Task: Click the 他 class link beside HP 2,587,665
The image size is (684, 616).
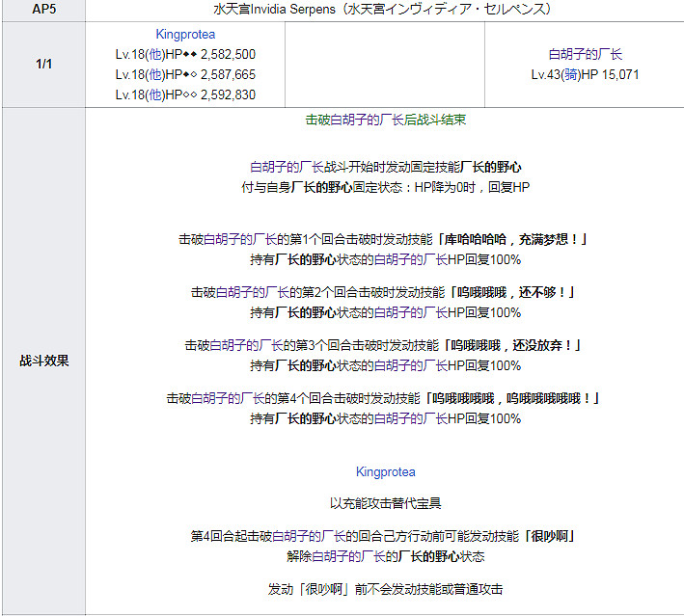Action: tap(155, 74)
